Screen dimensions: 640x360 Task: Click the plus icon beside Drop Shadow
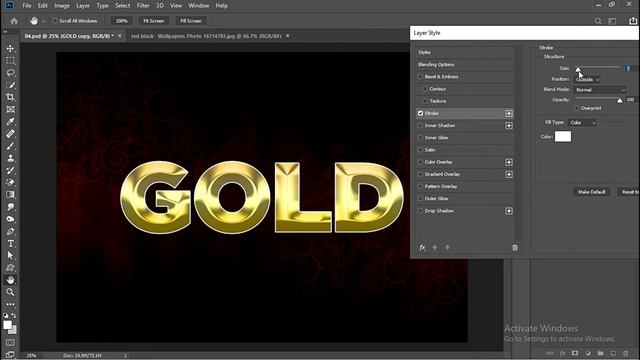click(x=509, y=211)
